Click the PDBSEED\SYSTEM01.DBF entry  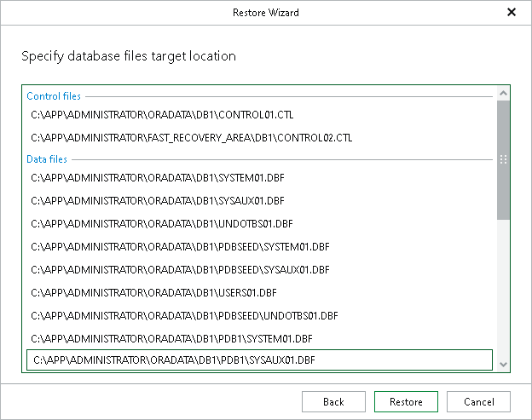tap(180, 247)
